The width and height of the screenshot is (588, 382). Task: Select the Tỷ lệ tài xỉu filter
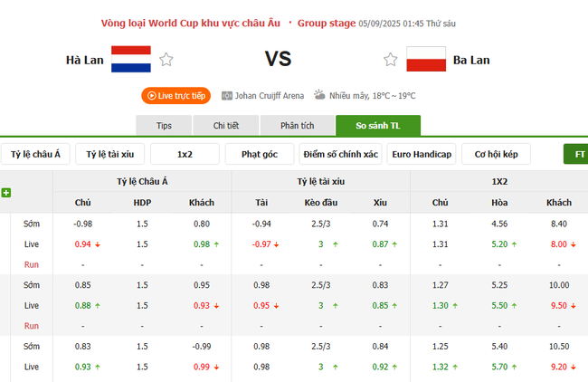[110, 155]
